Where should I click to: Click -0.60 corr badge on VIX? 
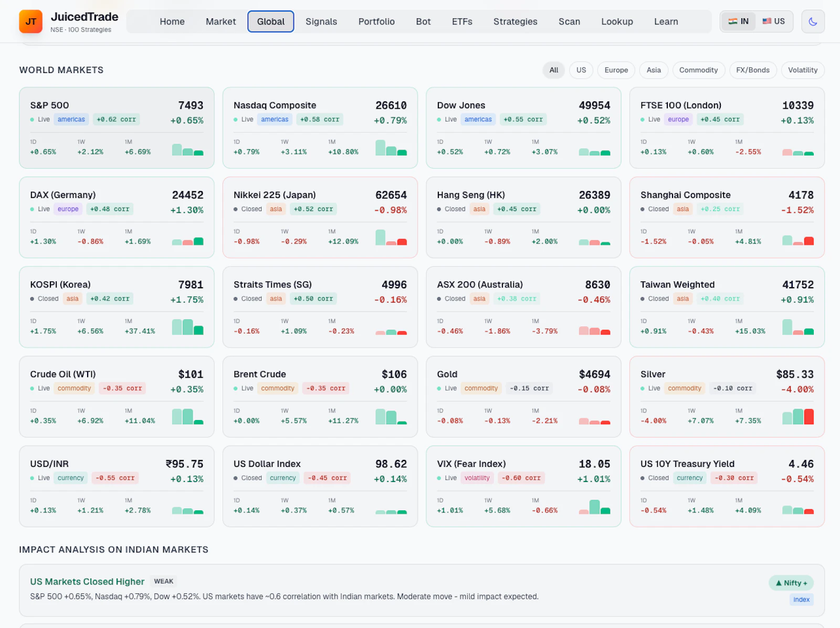tap(521, 478)
